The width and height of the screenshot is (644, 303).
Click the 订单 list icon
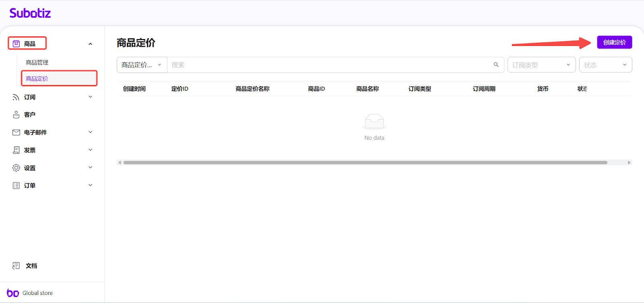pyautogui.click(x=16, y=186)
